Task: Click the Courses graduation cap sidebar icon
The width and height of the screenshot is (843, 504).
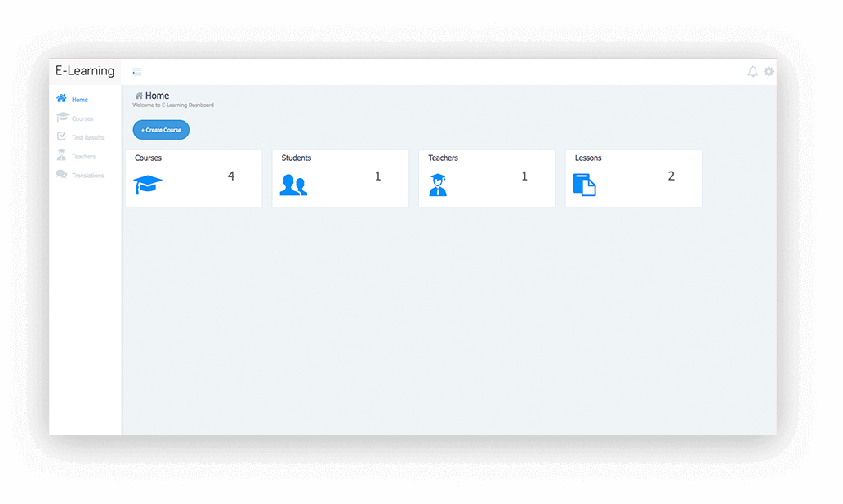Action: (62, 117)
